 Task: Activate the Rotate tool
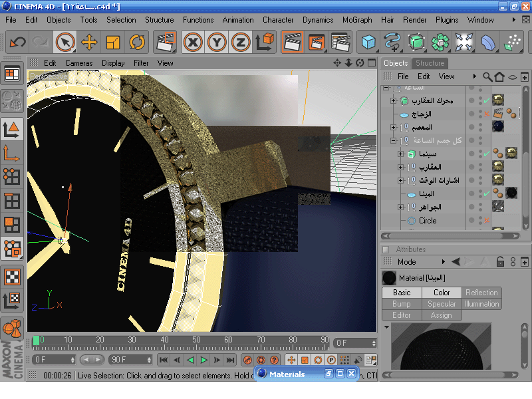[137, 43]
